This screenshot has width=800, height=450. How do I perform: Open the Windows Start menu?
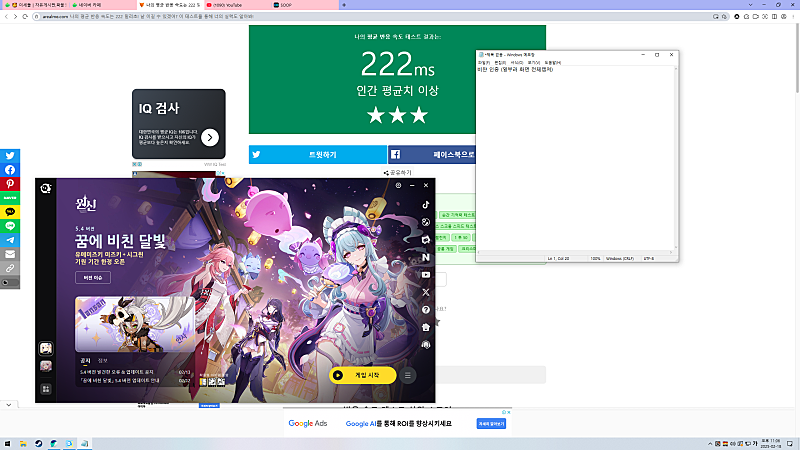pos(7,443)
